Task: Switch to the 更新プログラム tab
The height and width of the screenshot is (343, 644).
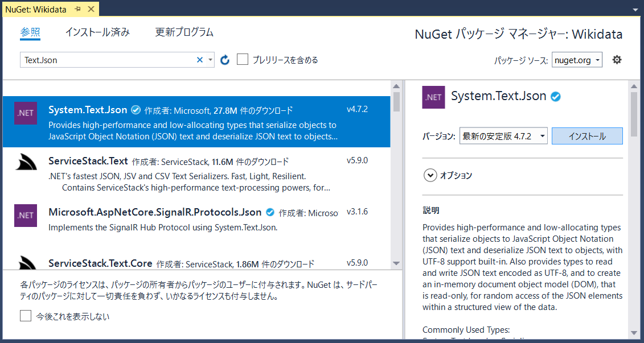Action: point(184,32)
